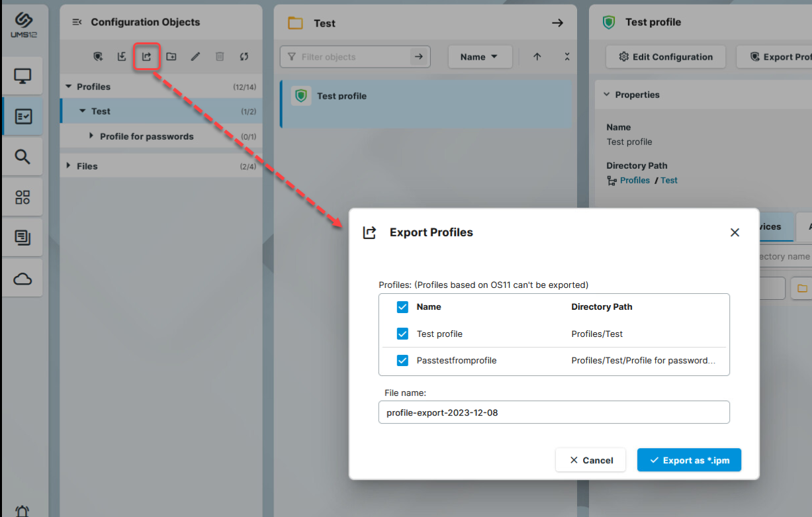Collapse the Profiles tree section

pos(69,86)
